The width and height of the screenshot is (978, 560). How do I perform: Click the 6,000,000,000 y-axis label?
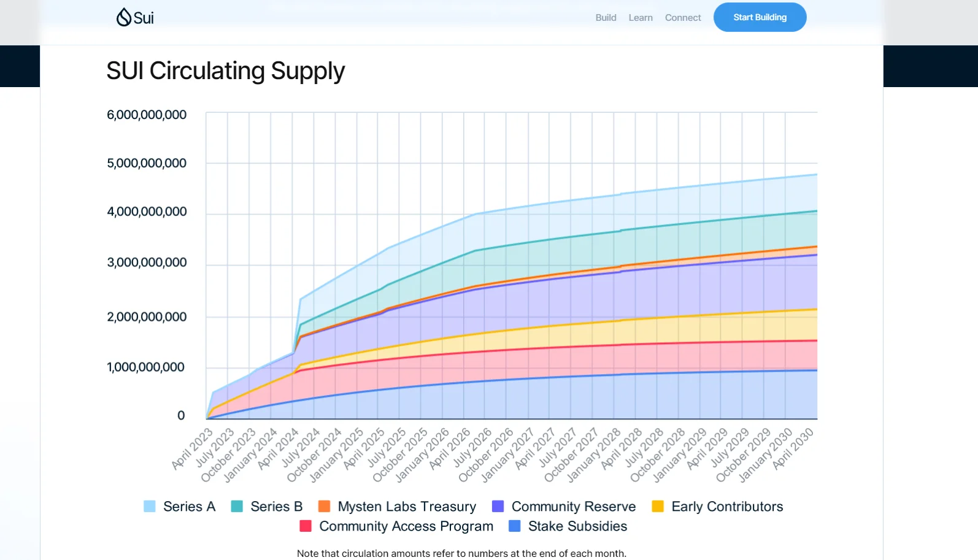[147, 115]
